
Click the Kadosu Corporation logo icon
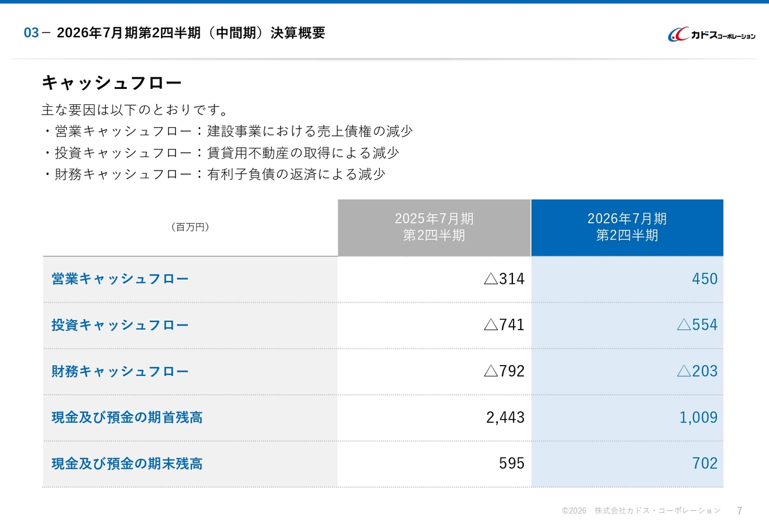pyautogui.click(x=679, y=35)
